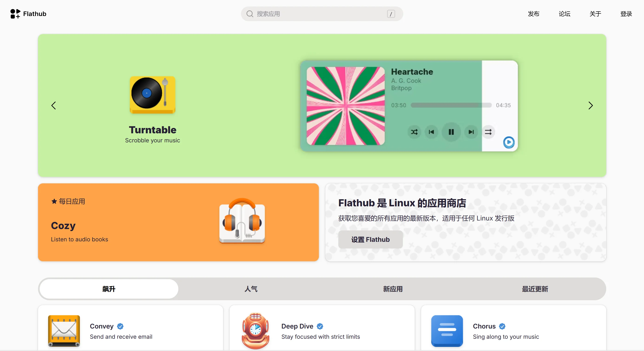644x351 pixels.
Task: Click the Scrobble your music subtitle
Action: pos(153,140)
